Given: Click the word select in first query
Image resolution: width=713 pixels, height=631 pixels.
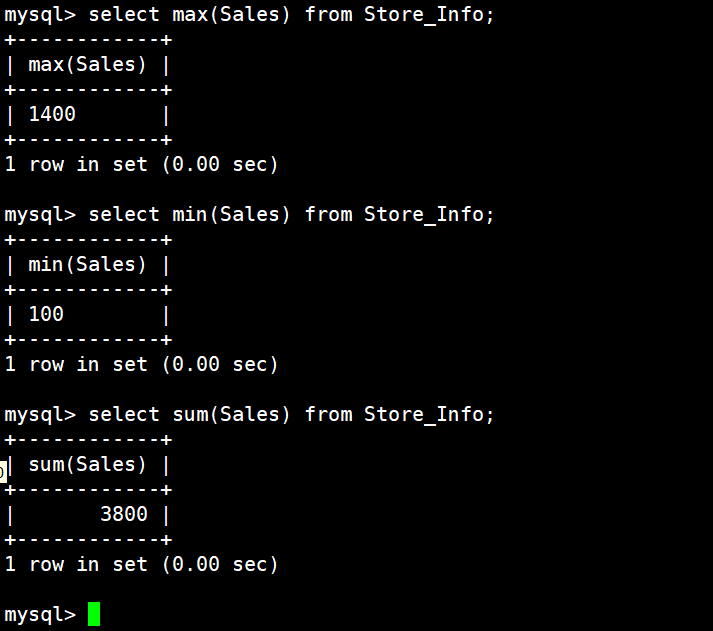Looking at the screenshot, I should click(124, 15).
